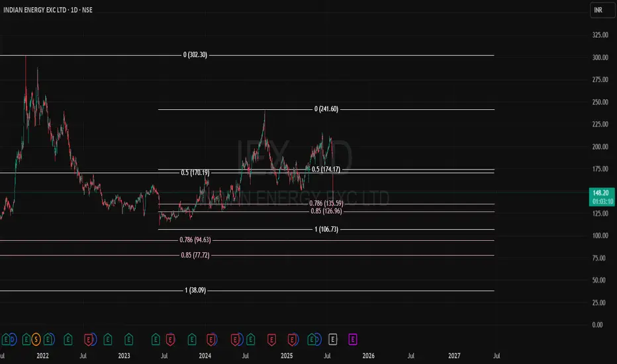Select the 0.85 (77.72) Fibonacci label

[x=195, y=255]
